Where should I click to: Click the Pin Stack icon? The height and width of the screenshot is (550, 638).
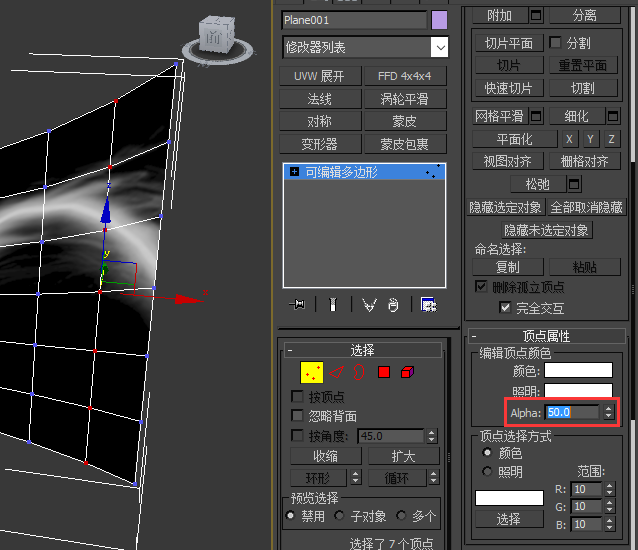click(x=297, y=304)
